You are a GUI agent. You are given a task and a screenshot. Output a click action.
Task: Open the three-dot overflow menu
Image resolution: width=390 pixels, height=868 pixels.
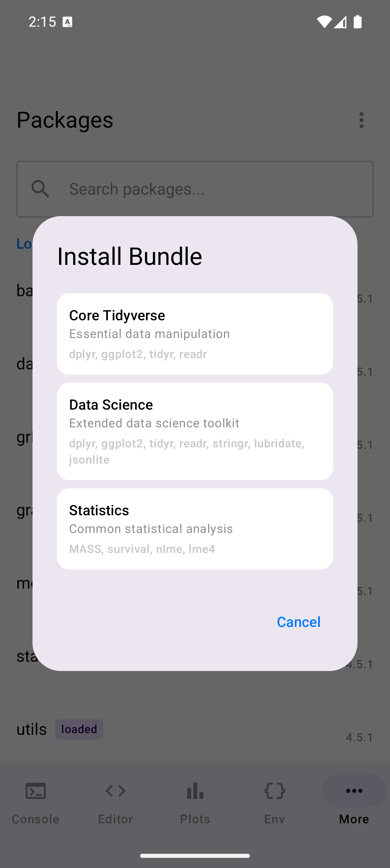[361, 120]
